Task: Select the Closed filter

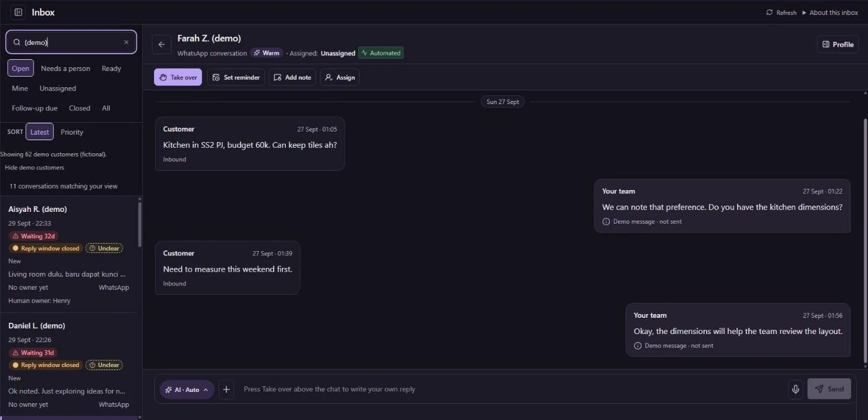Action: tap(80, 108)
